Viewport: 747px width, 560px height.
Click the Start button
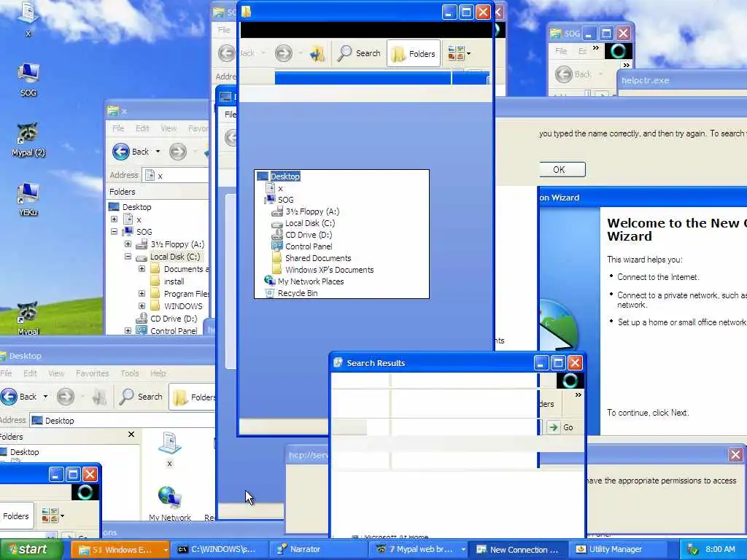point(31,550)
